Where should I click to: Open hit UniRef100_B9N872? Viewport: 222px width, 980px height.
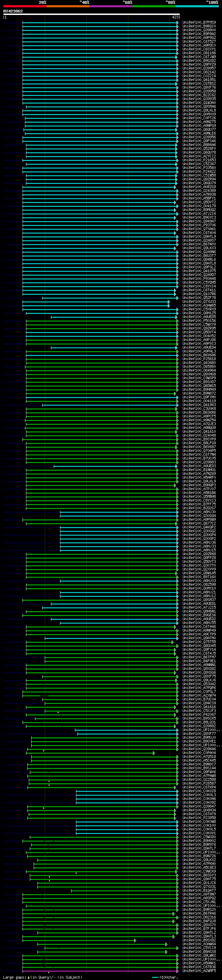(199, 393)
